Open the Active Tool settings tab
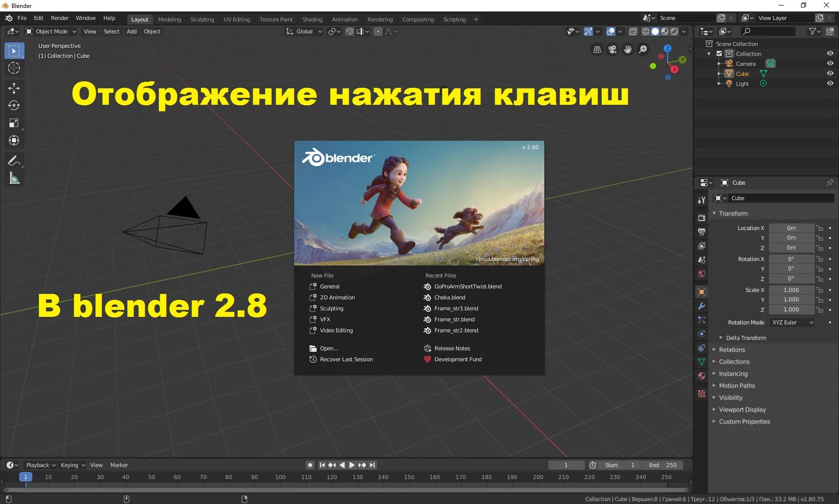839x504 pixels. click(702, 200)
